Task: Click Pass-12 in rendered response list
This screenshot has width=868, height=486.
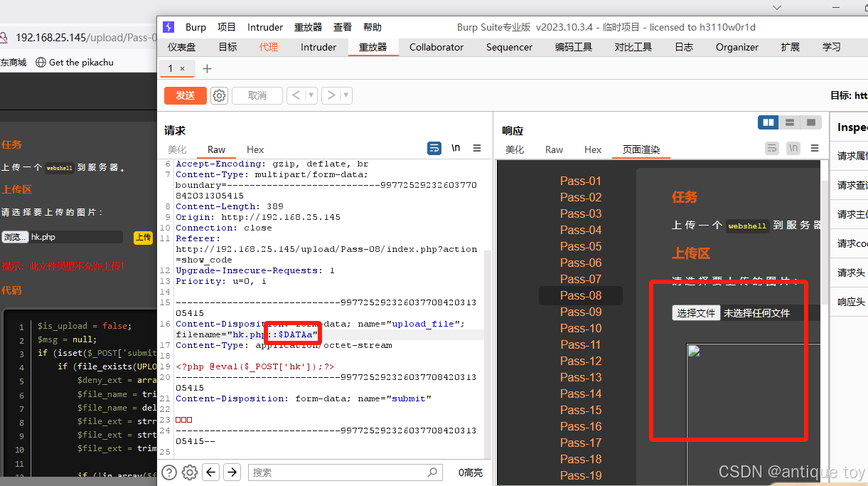Action: [581, 361]
